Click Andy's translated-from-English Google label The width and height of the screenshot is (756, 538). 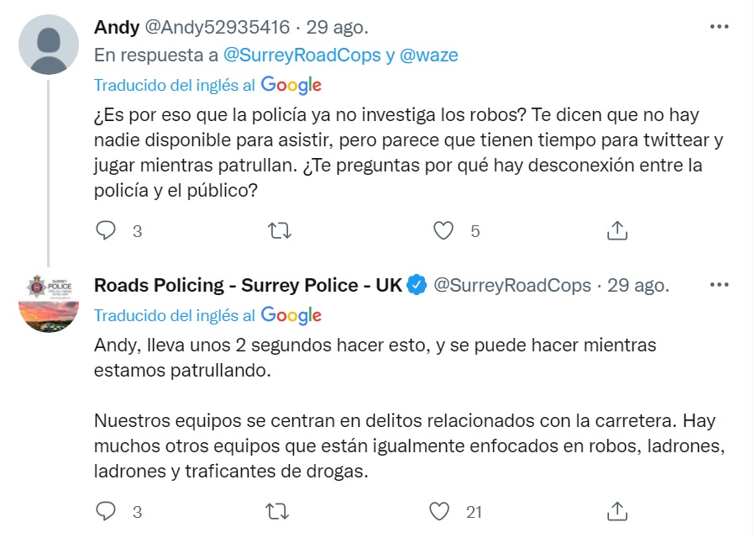207,85
